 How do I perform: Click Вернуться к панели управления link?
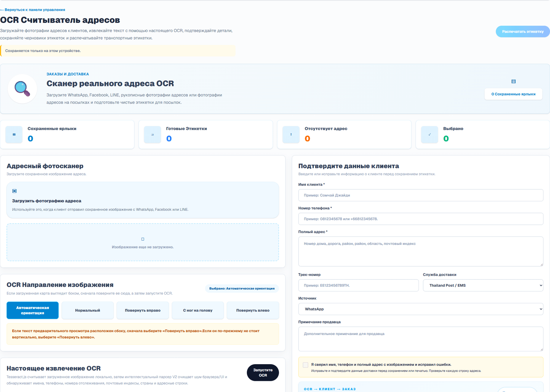coord(33,10)
